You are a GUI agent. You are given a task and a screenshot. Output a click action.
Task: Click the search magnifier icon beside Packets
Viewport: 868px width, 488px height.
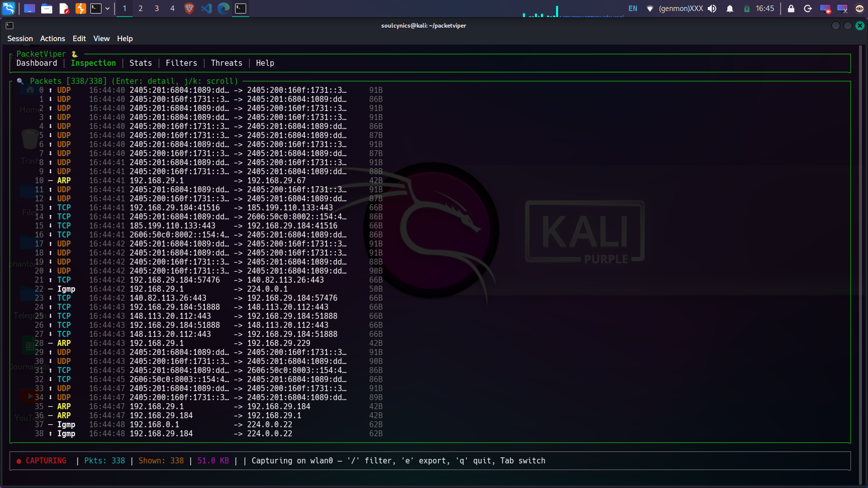[20, 81]
